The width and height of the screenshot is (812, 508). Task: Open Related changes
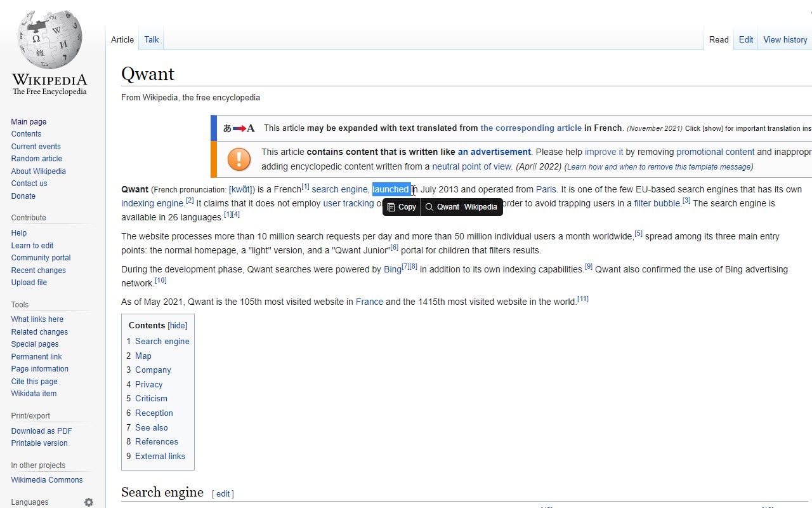[x=39, y=332]
